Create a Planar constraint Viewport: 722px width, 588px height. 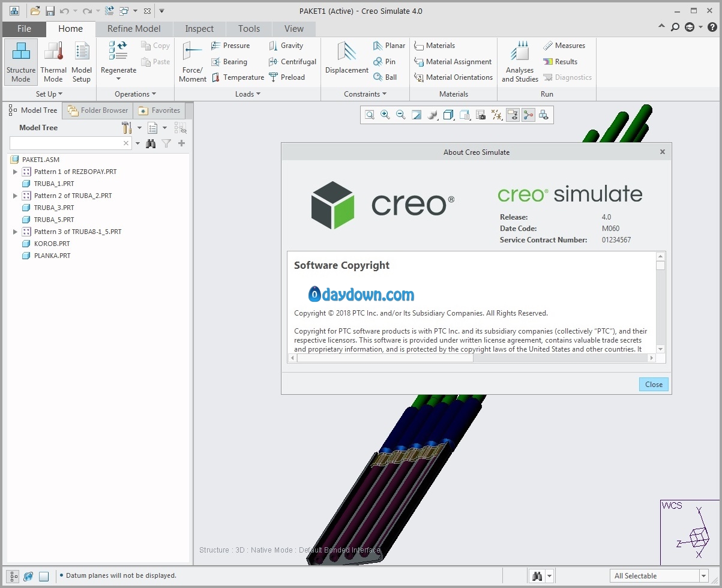pos(389,46)
